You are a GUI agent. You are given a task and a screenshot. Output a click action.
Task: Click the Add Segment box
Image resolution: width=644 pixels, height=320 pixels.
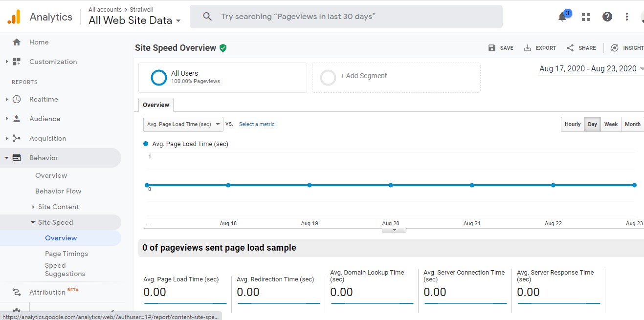(396, 76)
